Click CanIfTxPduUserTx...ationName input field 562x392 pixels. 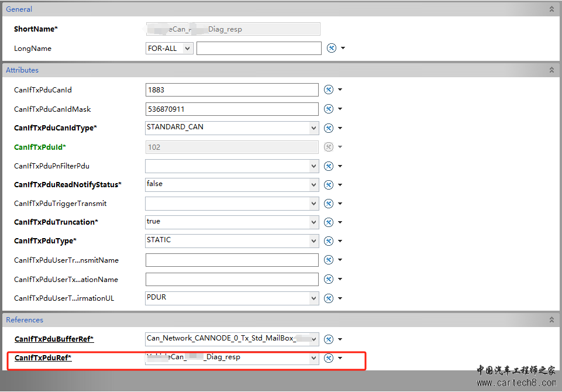232,280
